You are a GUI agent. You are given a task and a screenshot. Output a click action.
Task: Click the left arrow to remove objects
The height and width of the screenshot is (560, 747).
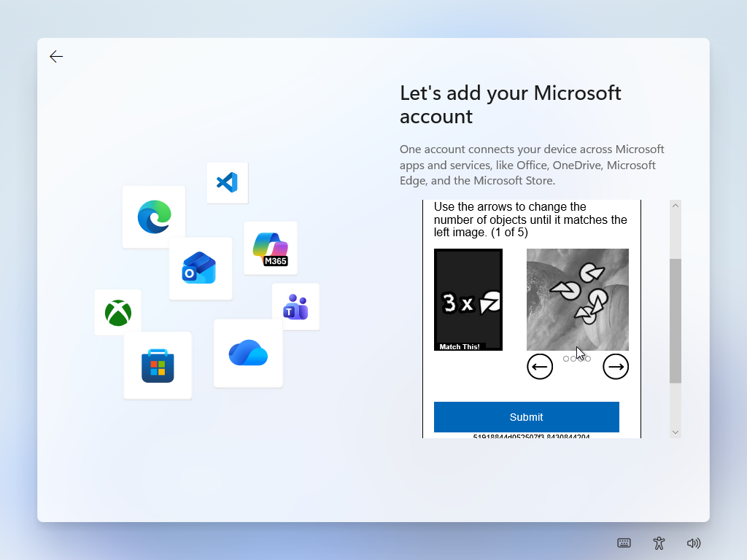(540, 367)
